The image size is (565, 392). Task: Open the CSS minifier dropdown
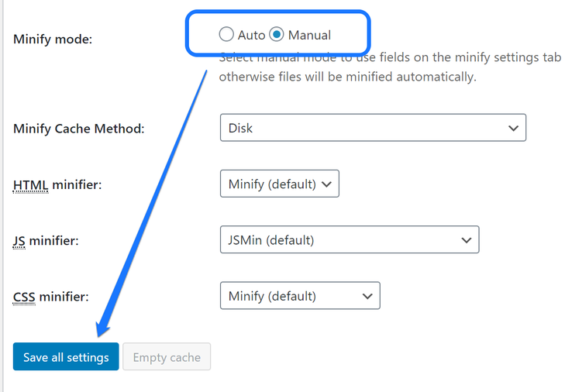[x=300, y=295]
